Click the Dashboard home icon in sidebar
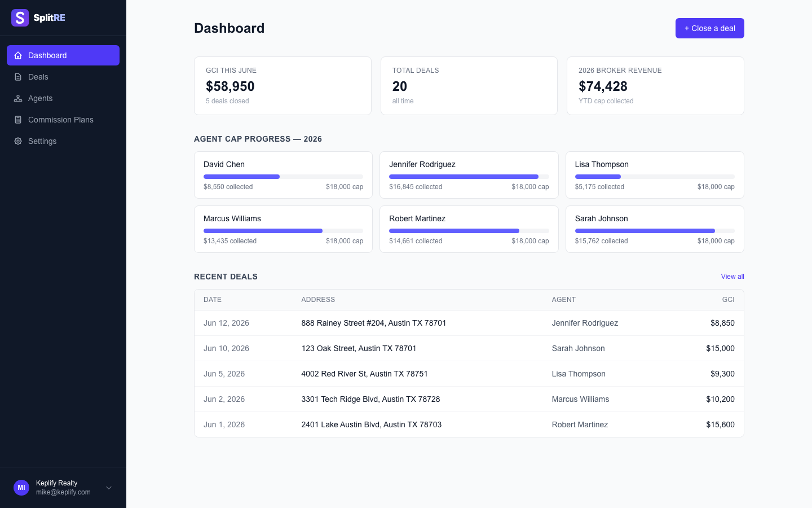 (18, 55)
